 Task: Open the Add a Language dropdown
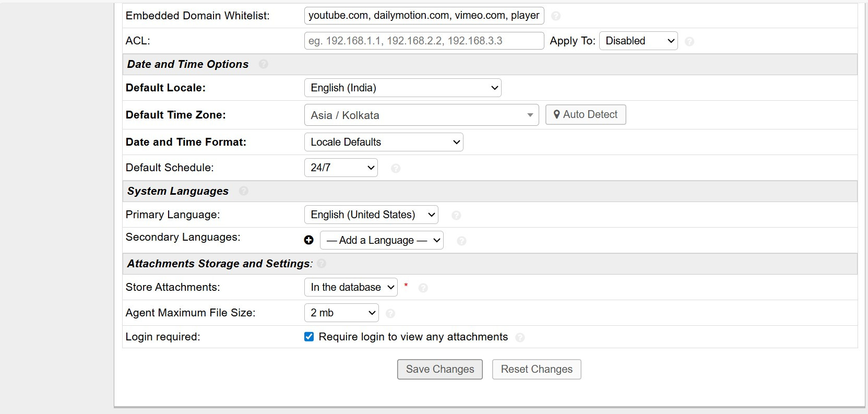382,240
